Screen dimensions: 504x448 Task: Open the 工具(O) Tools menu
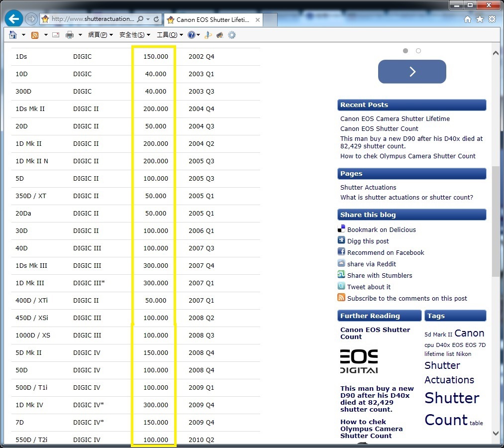170,35
